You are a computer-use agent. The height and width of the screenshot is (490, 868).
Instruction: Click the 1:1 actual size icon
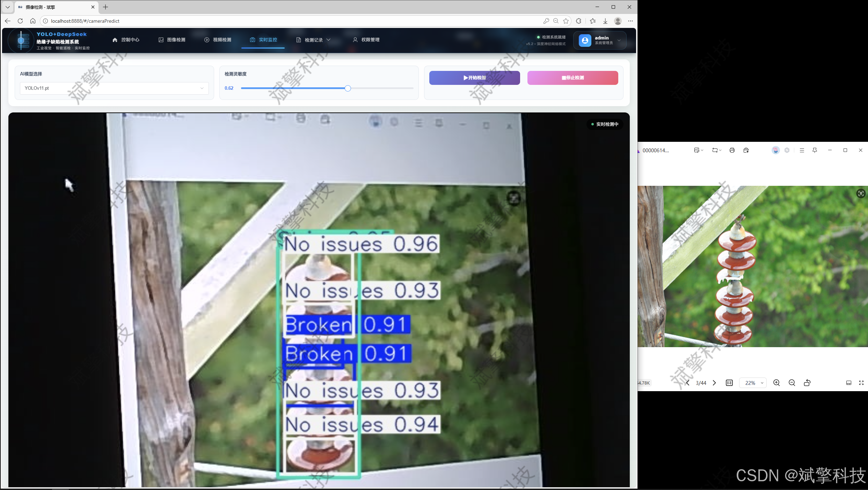click(x=729, y=383)
